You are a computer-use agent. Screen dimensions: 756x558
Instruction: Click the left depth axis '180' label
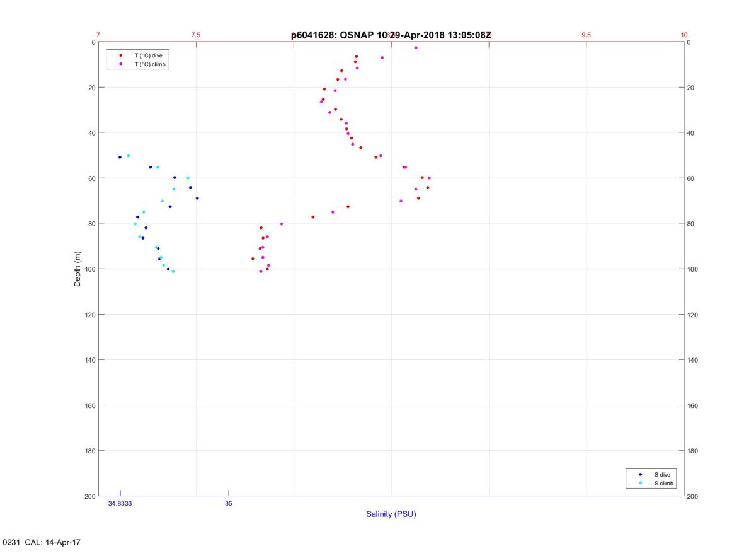(x=89, y=451)
